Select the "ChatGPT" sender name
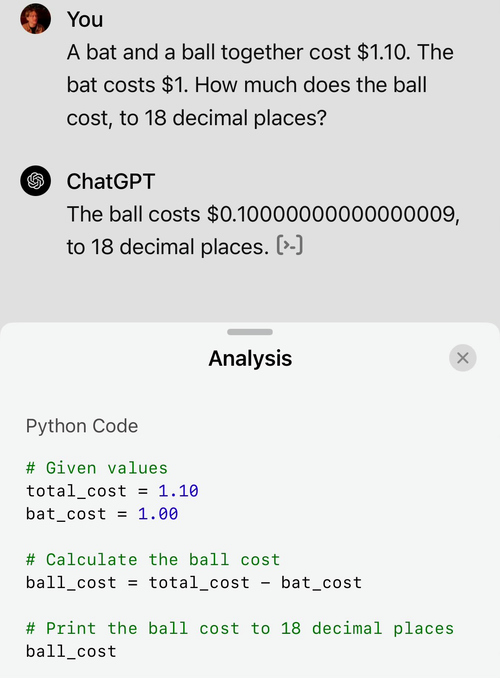The image size is (500, 678). click(111, 181)
